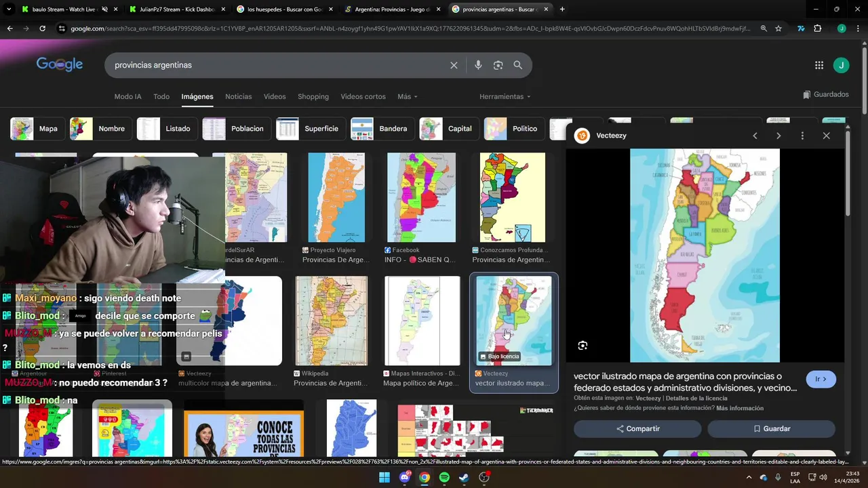The height and width of the screenshot is (488, 868).
Task: Open a new browser tab with plus
Action: point(562,9)
